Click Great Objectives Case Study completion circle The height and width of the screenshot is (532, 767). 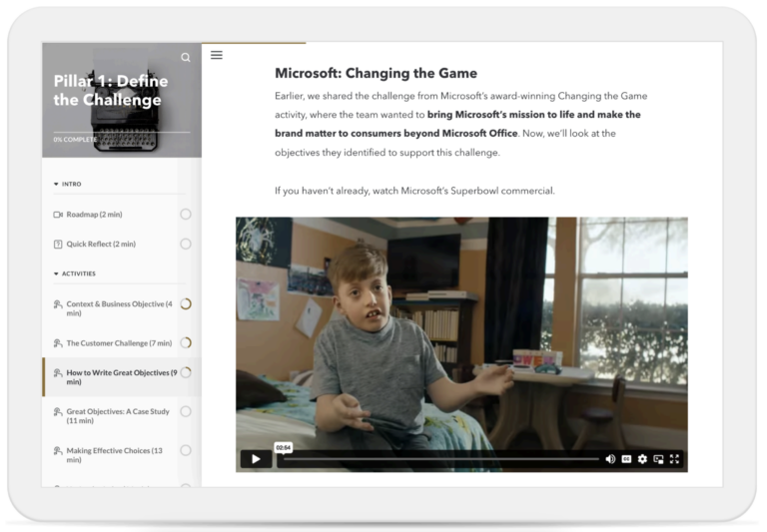(186, 411)
